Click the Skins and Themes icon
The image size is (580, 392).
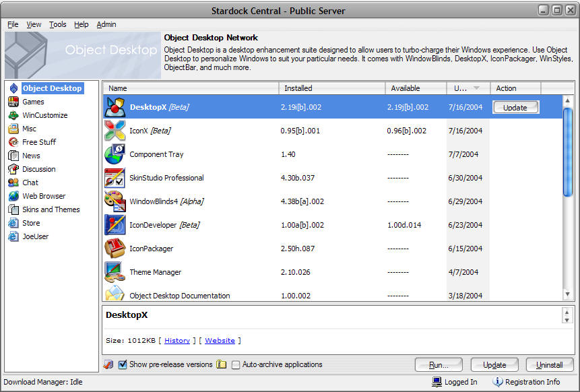13,209
